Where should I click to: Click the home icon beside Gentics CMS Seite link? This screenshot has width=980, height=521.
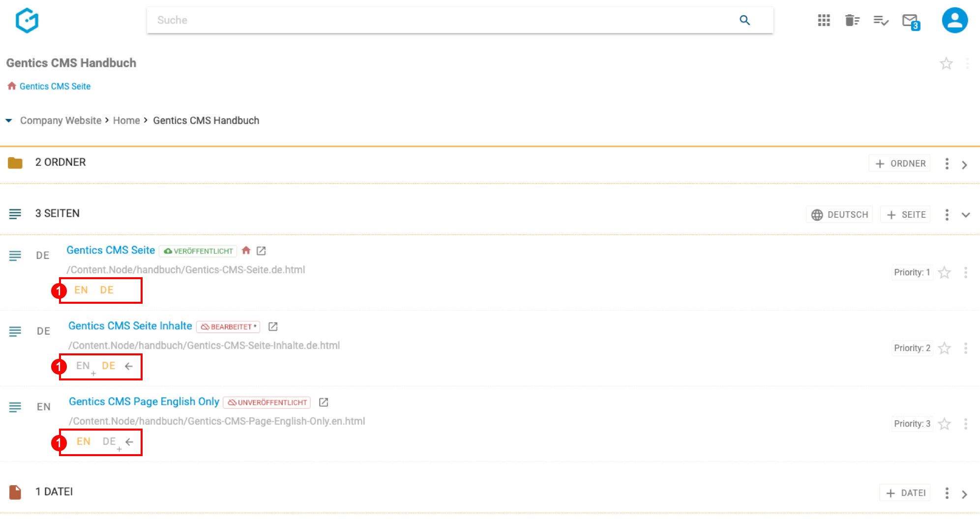[12, 86]
